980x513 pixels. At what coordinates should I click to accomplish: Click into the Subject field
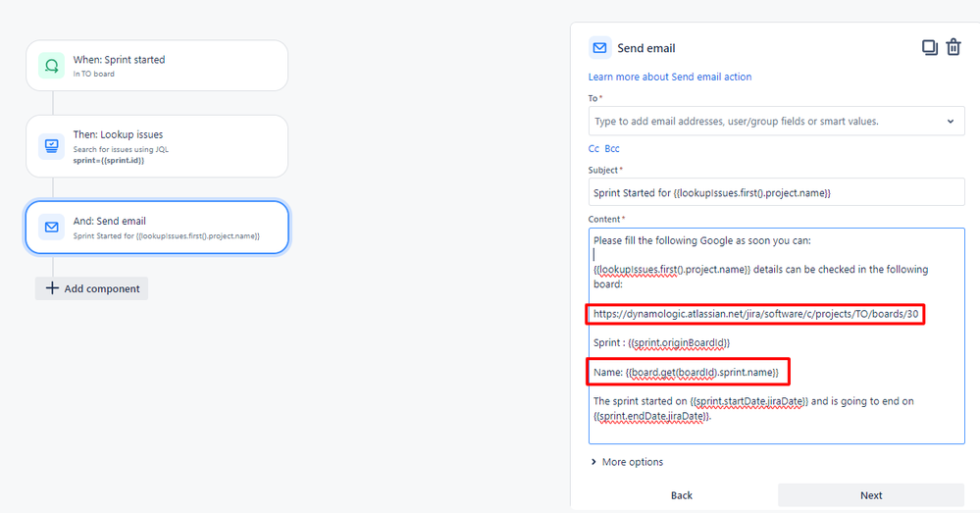click(776, 192)
